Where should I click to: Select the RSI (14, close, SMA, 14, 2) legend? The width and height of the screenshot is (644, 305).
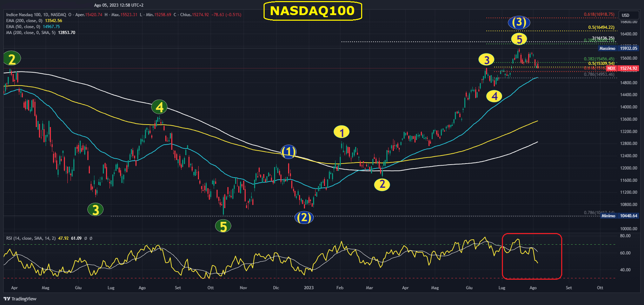pyautogui.click(x=31, y=238)
